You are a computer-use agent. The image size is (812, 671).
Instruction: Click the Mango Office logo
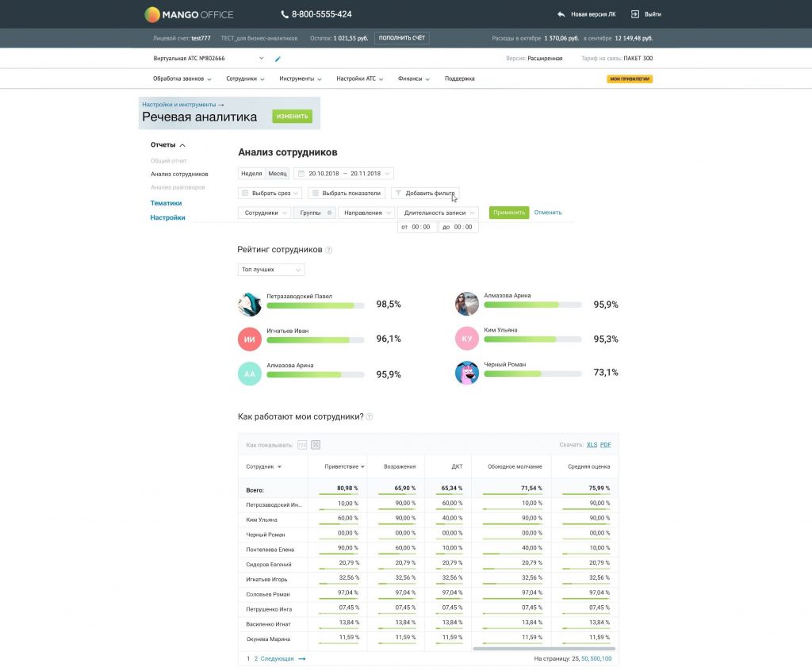(x=189, y=14)
